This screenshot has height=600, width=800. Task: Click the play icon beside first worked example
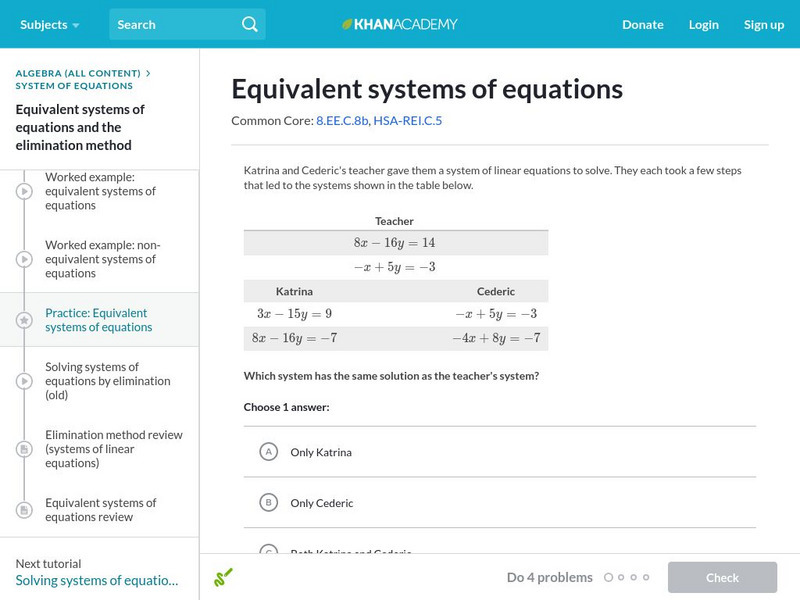point(24,191)
